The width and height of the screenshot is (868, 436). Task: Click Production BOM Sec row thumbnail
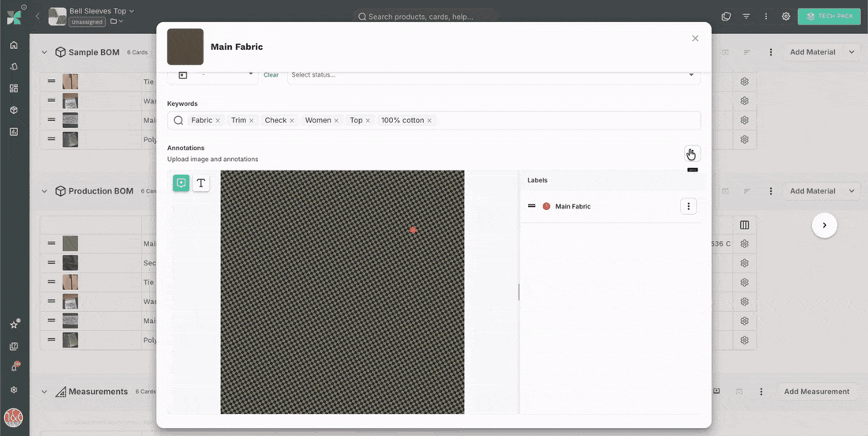(x=70, y=262)
